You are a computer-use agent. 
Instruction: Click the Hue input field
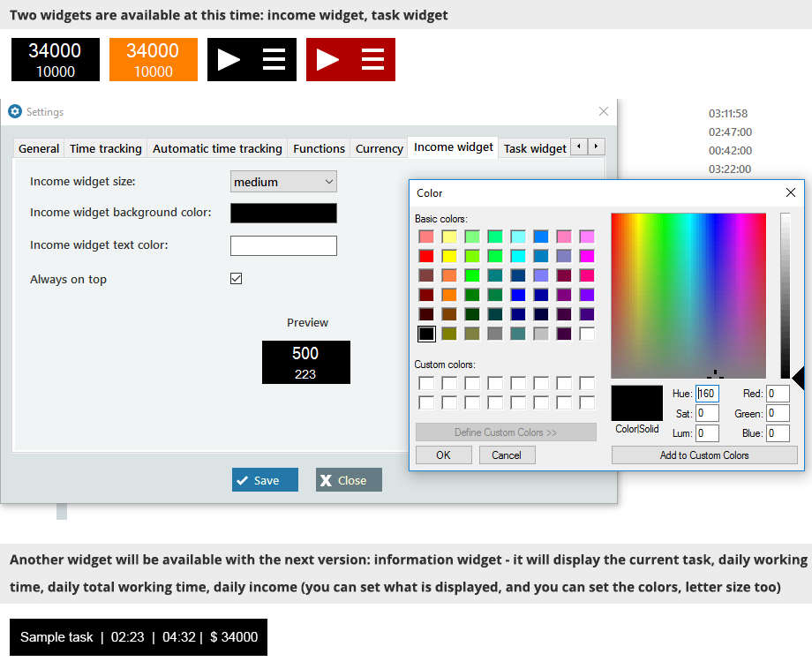tap(707, 394)
